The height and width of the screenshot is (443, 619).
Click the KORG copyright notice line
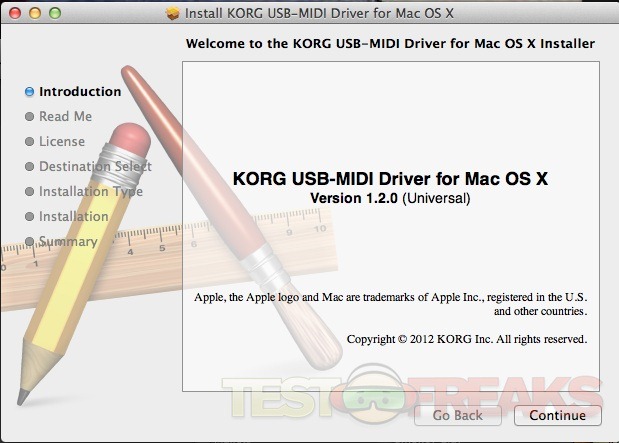coord(466,339)
